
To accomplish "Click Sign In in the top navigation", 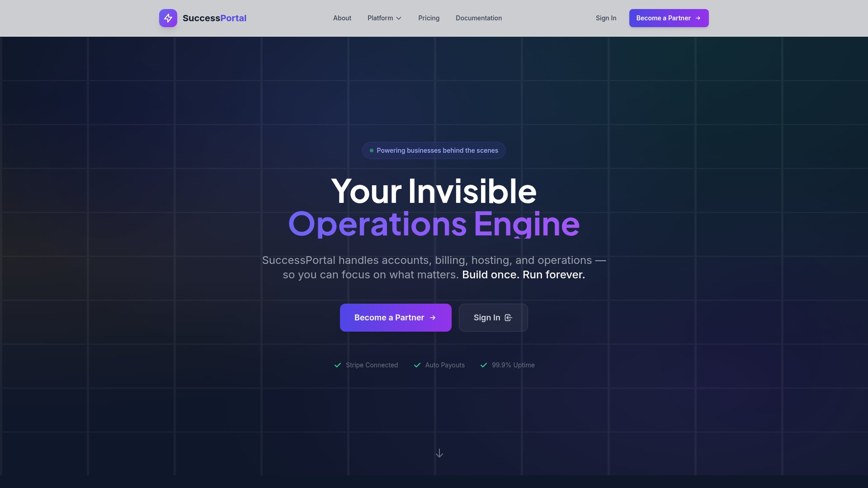I will pyautogui.click(x=606, y=18).
